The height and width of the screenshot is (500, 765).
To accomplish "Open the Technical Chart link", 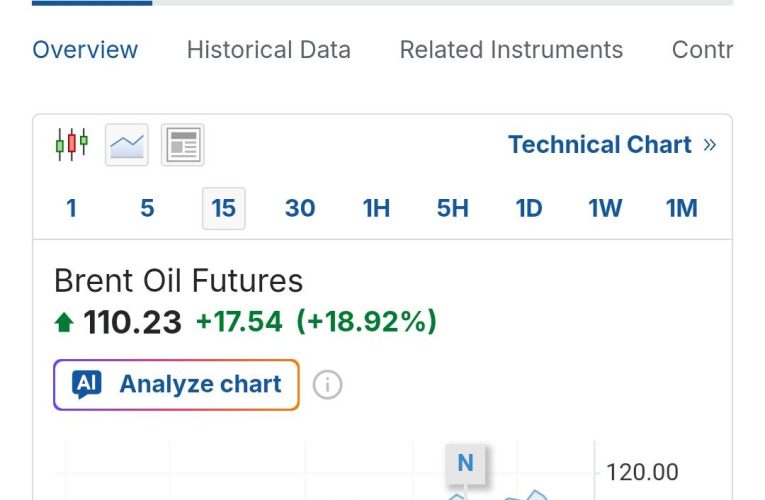I will click(599, 145).
